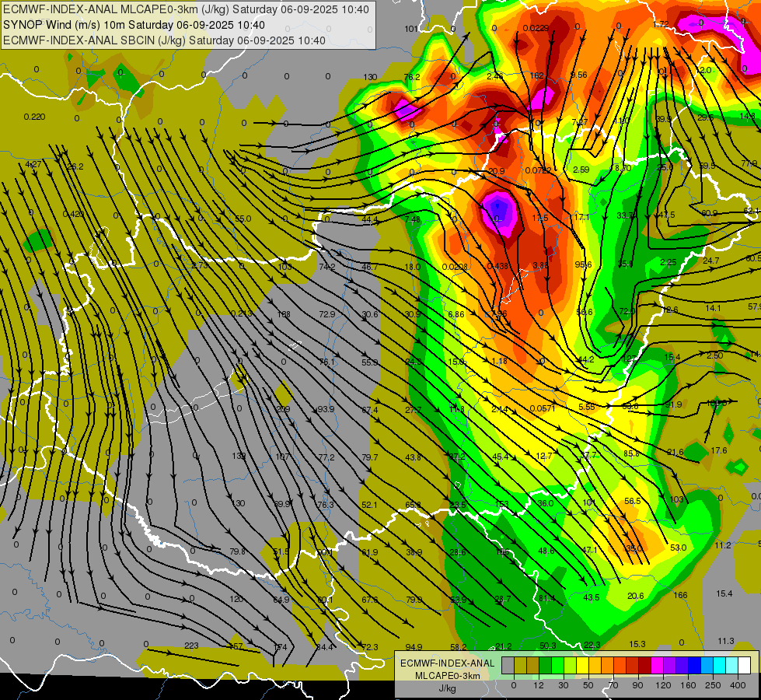Click the map value '53.0'
Viewport: 761px width, 700px height.
(678, 548)
